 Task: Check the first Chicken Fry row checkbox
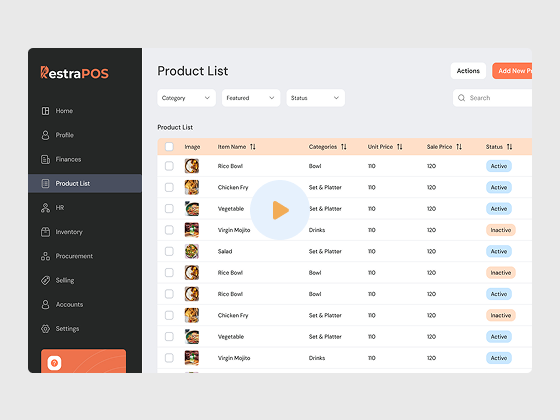169,188
